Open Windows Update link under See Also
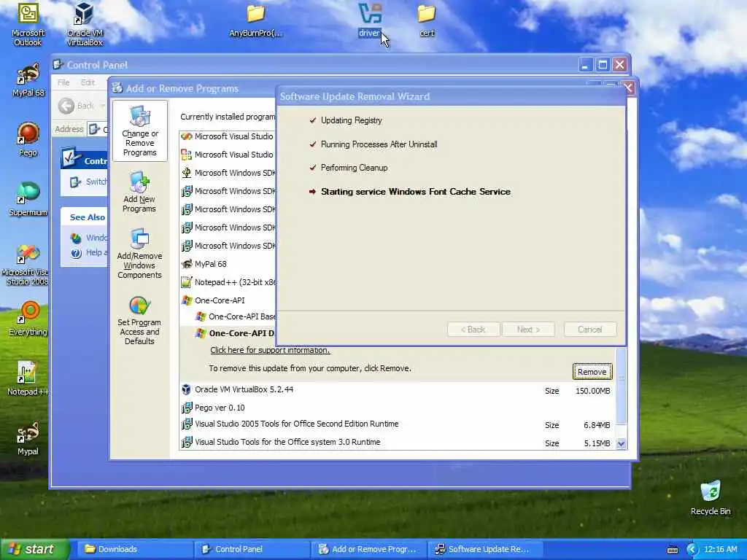Image resolution: width=747 pixels, height=560 pixels. (89, 238)
